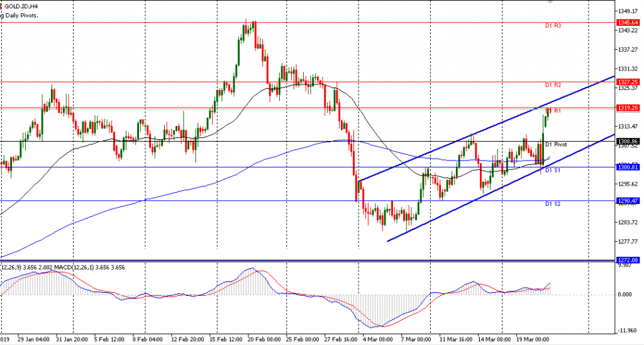The height and width of the screenshot is (345, 644).
Task: Click the D1 R1 resistance label
Action: [555, 111]
